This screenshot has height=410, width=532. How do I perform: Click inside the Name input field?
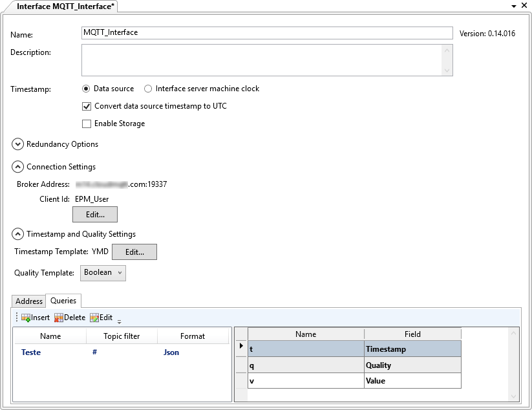259,33
